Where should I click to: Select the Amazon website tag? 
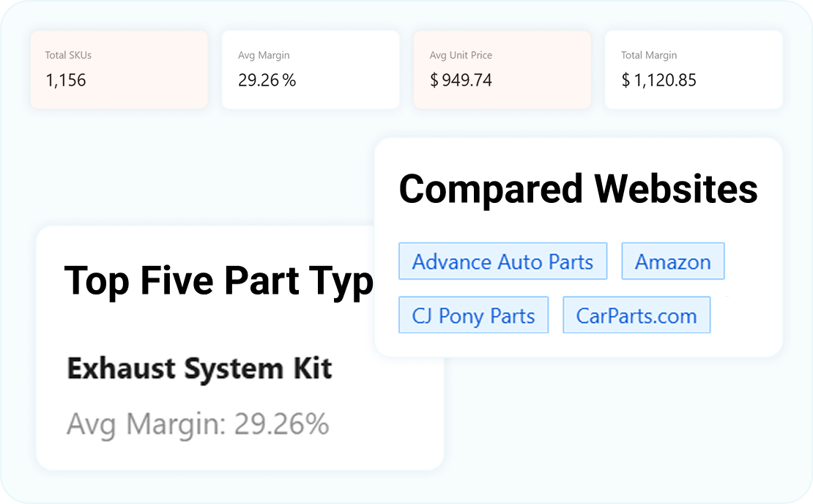pyautogui.click(x=672, y=262)
